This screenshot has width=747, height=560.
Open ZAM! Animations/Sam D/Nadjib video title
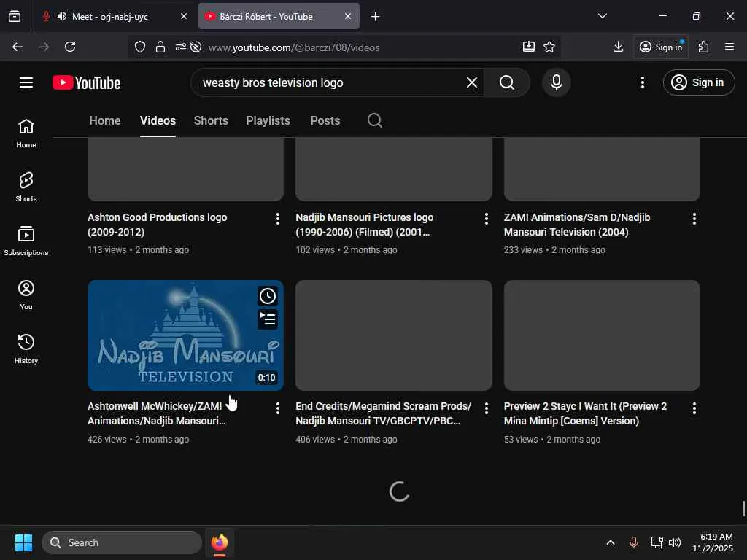coord(577,225)
